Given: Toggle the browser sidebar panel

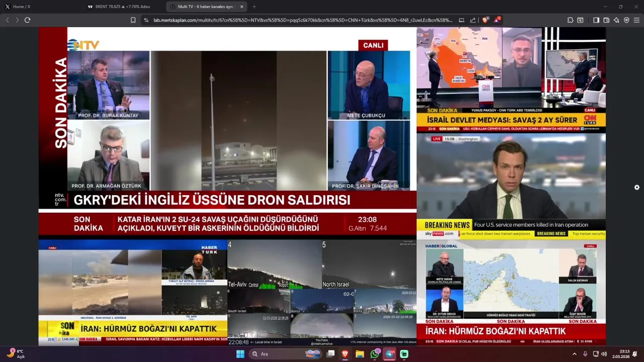Looking at the screenshot, I should pyautogui.click(x=596, y=20).
